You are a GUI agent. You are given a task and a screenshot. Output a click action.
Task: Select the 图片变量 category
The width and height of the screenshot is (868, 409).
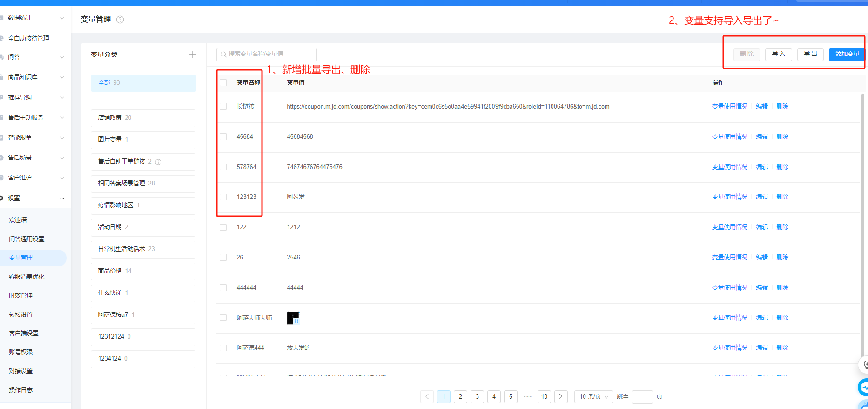(x=143, y=140)
